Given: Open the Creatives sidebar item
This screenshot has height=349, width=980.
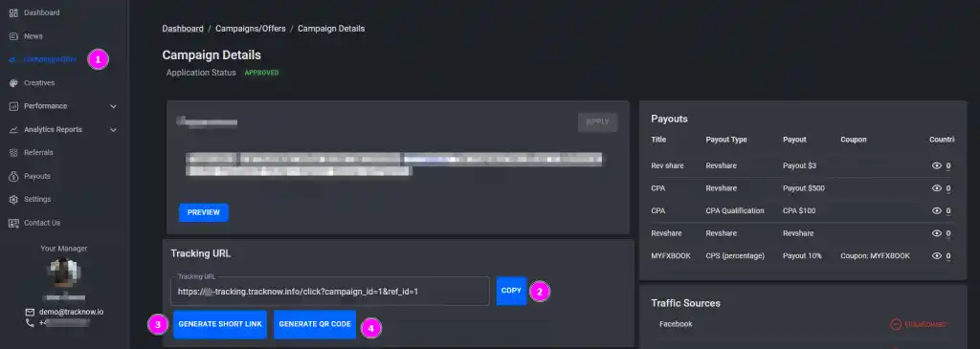Looking at the screenshot, I should click(39, 83).
